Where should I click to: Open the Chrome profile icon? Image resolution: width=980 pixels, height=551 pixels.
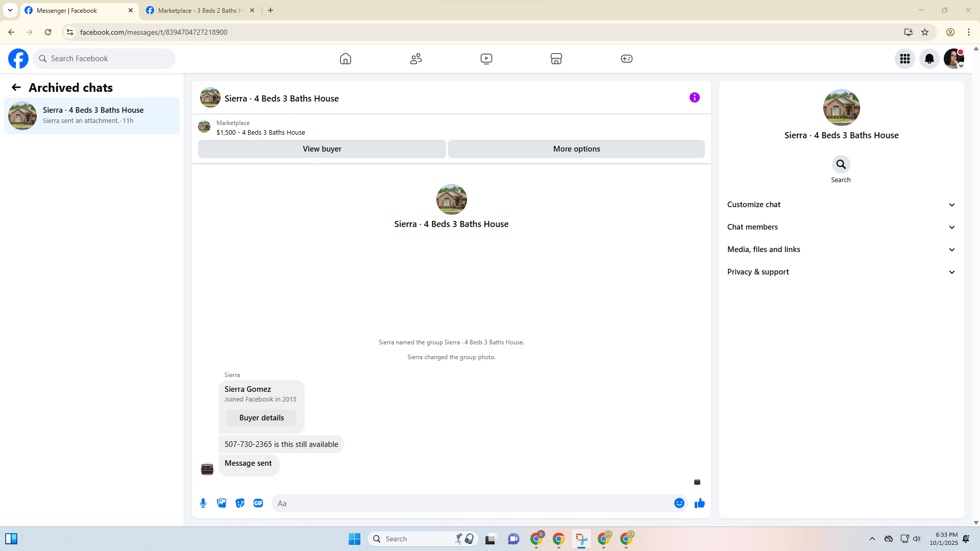click(950, 32)
